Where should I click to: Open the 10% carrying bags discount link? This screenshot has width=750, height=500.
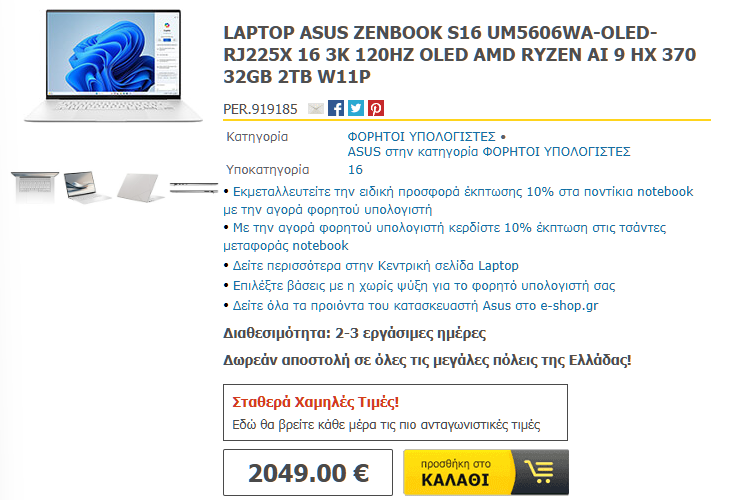[x=445, y=236]
